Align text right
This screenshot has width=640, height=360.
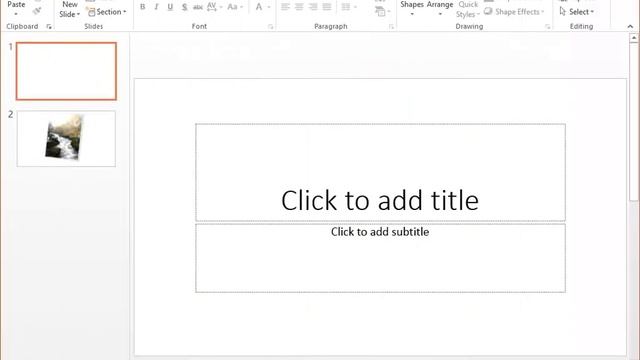click(x=313, y=7)
